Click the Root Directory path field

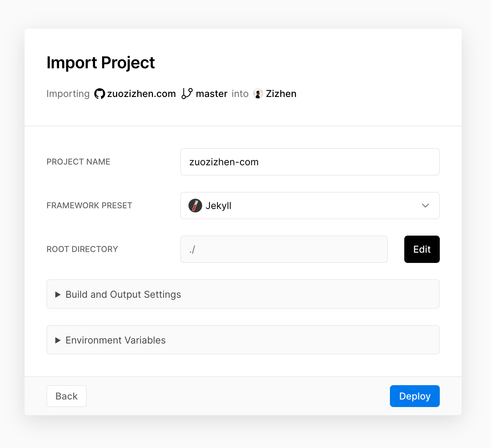click(x=283, y=249)
